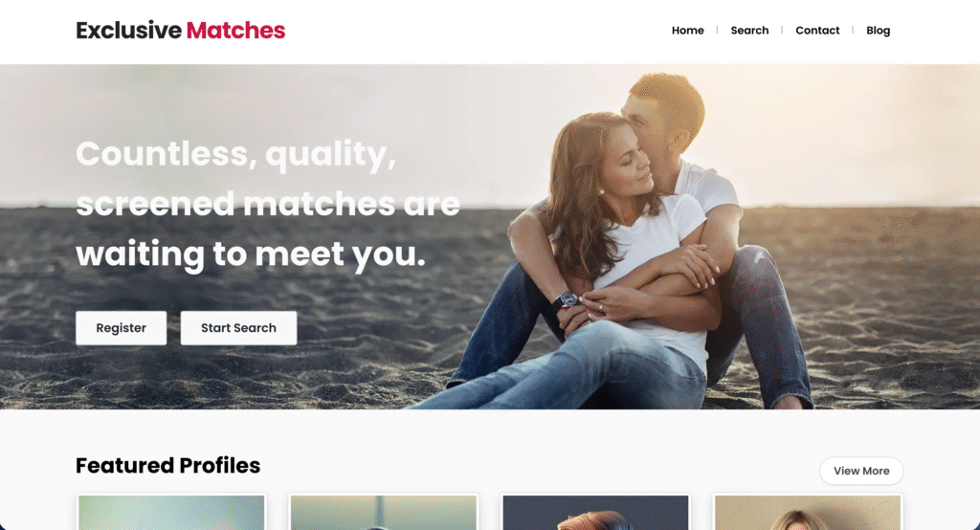Image resolution: width=980 pixels, height=530 pixels.
Task: Click the "Countless, quality," headline line
Action: (x=235, y=154)
